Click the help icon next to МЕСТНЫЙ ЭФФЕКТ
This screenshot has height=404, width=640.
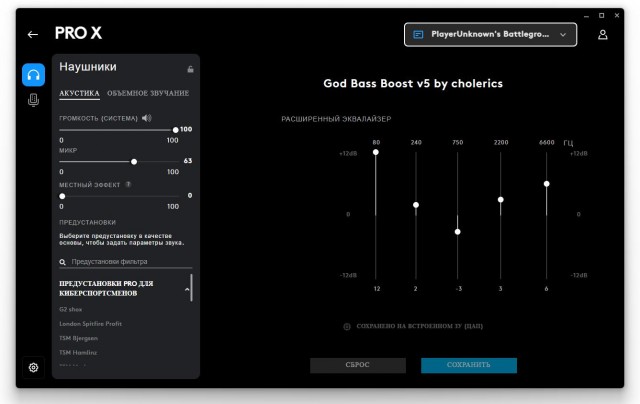point(128,184)
